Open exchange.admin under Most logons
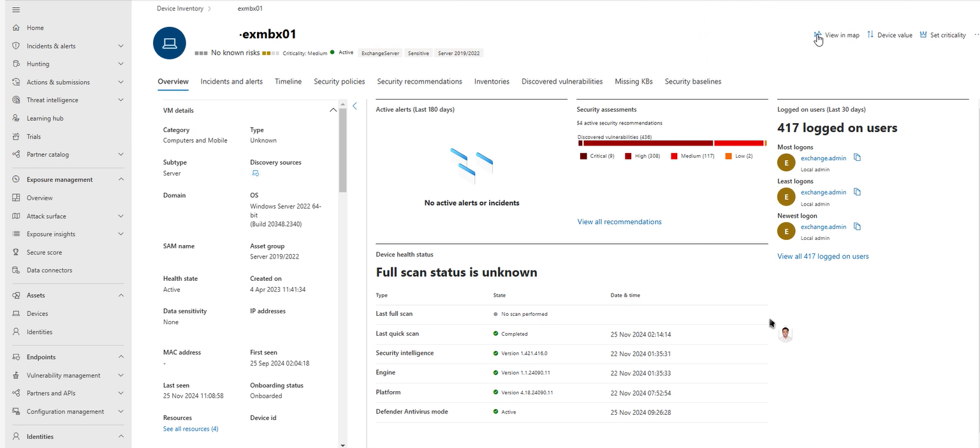The image size is (980, 448). pyautogui.click(x=823, y=158)
